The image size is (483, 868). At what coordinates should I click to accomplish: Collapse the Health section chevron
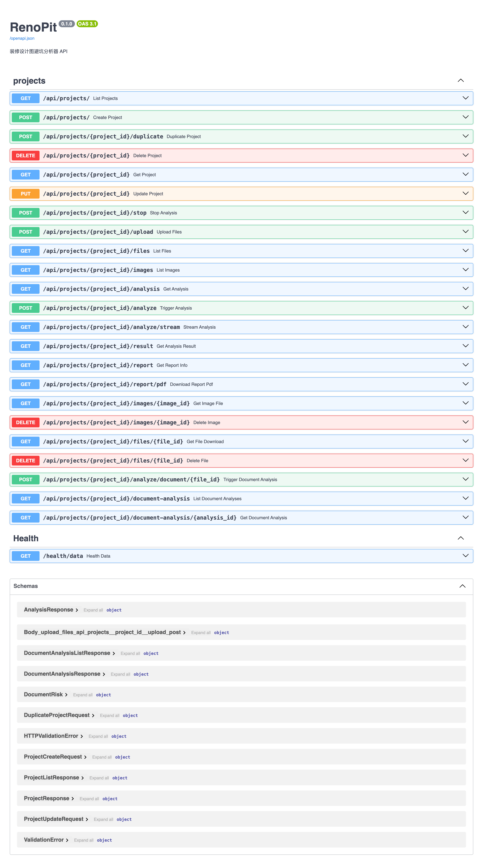pyautogui.click(x=460, y=538)
